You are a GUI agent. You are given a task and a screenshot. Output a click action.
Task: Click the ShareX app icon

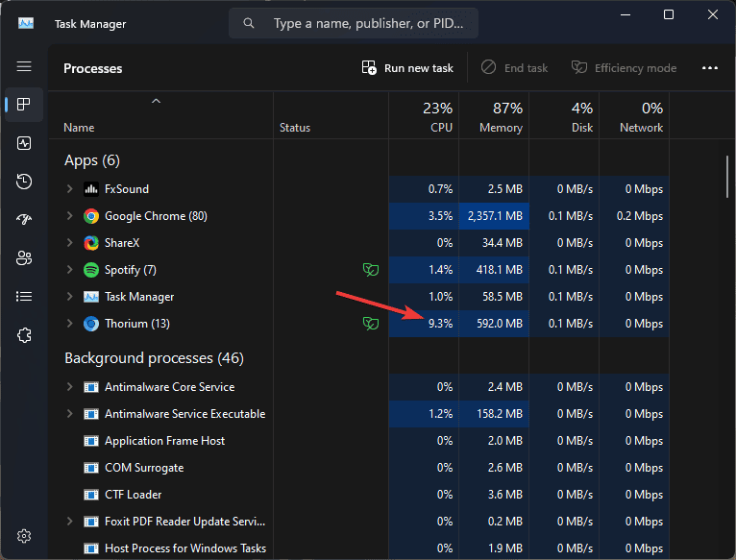pyautogui.click(x=91, y=243)
